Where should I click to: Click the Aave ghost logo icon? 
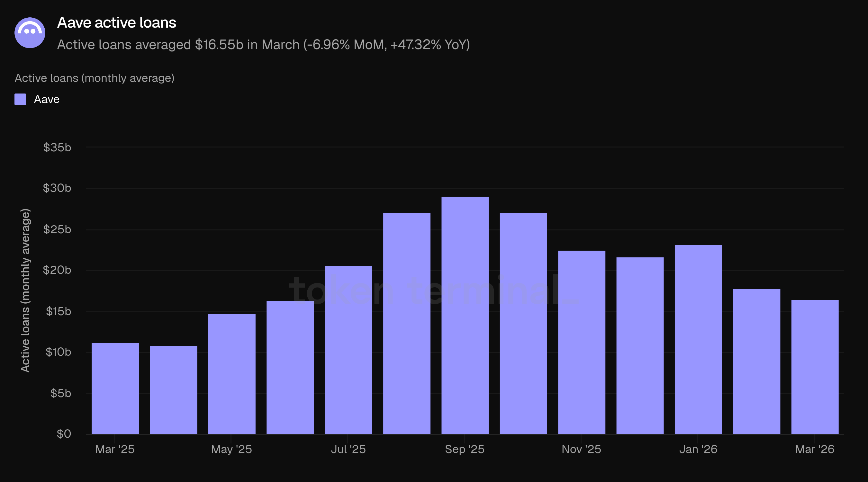(30, 33)
